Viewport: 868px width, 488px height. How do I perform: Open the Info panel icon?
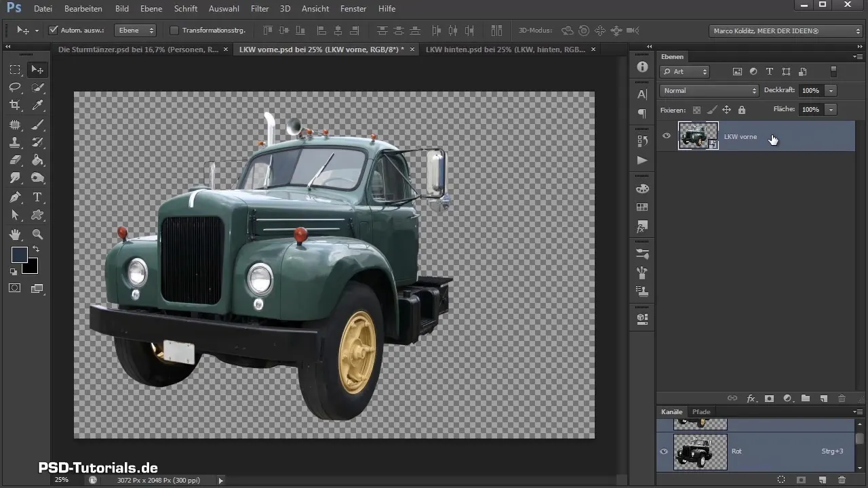(642, 67)
